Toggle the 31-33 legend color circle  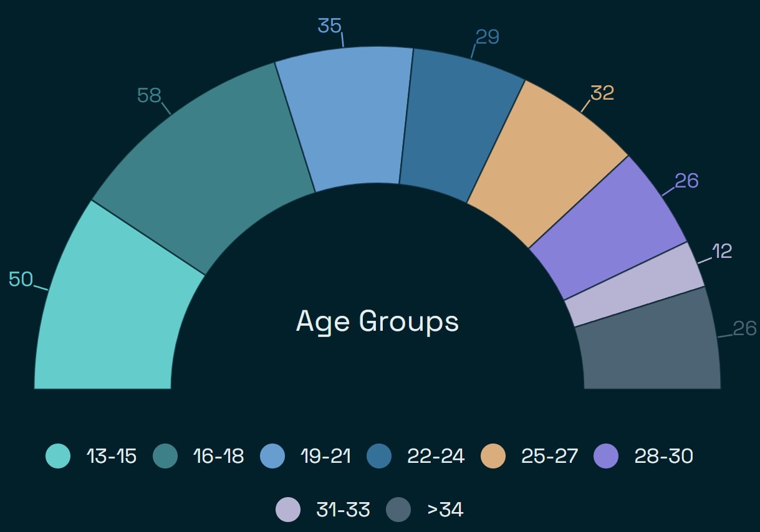pyautogui.click(x=288, y=510)
